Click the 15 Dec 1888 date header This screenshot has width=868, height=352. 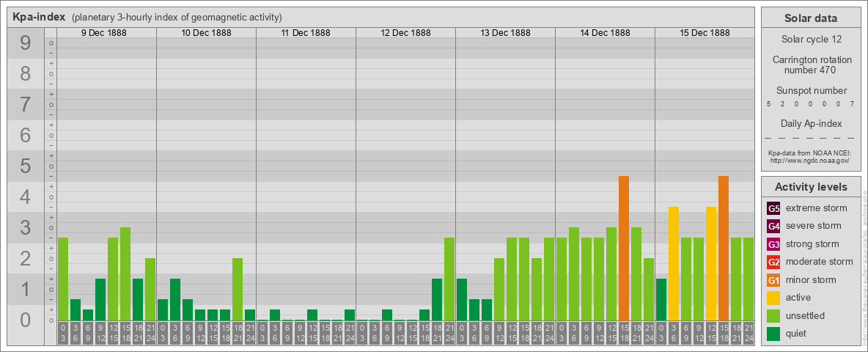coord(705,33)
